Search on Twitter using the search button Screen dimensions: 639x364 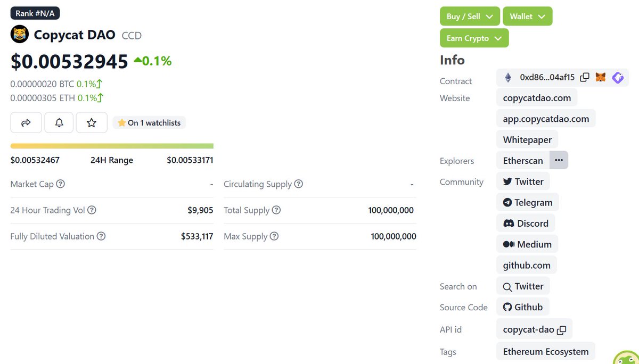pyautogui.click(x=523, y=286)
